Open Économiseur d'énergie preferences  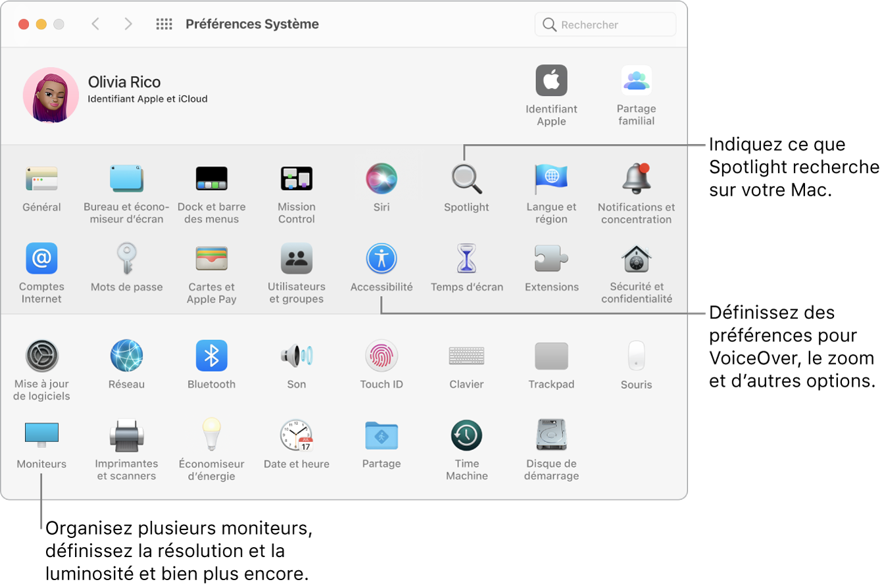click(x=212, y=435)
